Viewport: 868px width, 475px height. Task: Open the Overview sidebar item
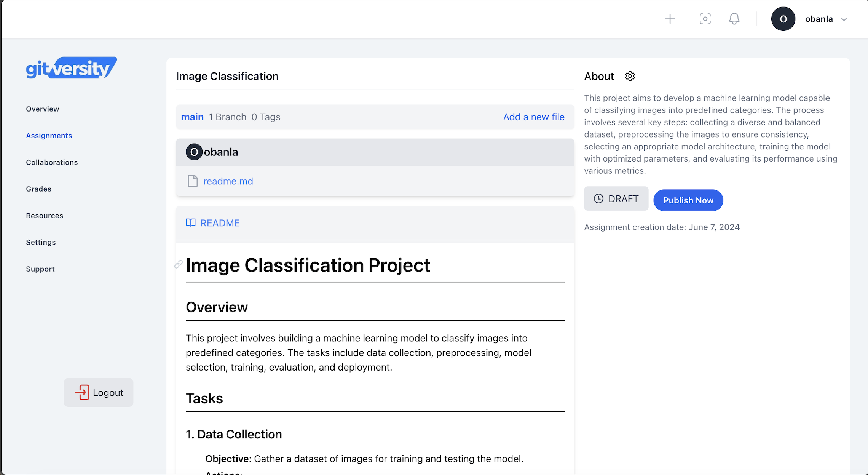[42, 109]
